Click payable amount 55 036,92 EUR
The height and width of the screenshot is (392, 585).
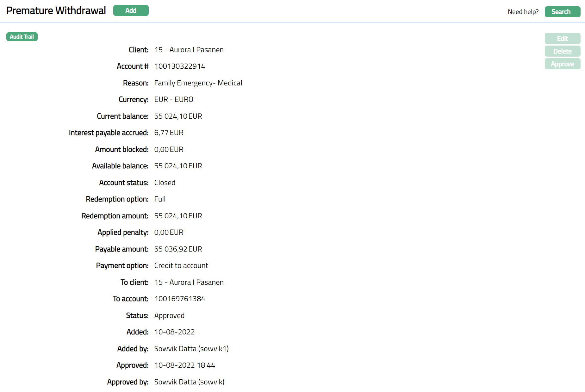[x=178, y=249]
